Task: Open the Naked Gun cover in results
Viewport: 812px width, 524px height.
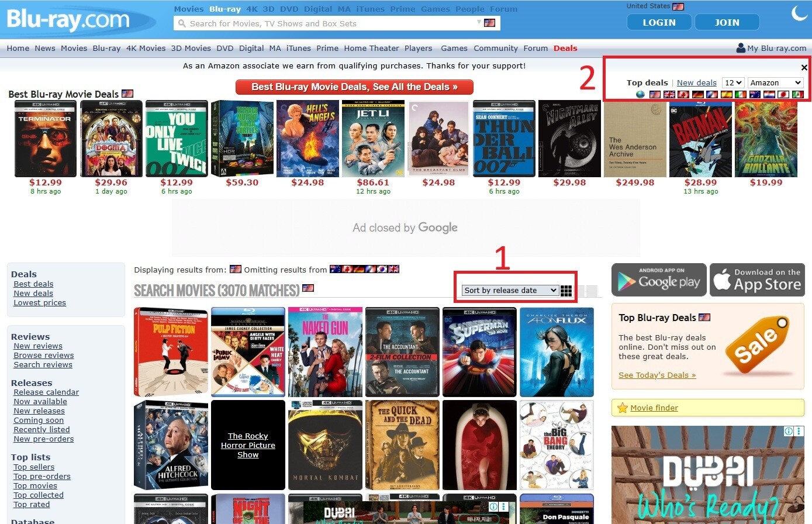Action: [x=325, y=352]
